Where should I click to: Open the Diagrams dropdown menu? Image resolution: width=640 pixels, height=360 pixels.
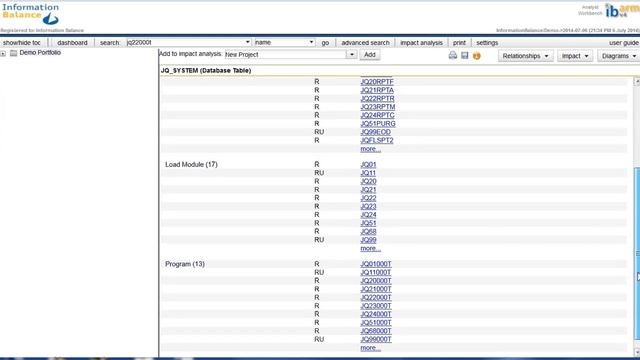click(619, 56)
